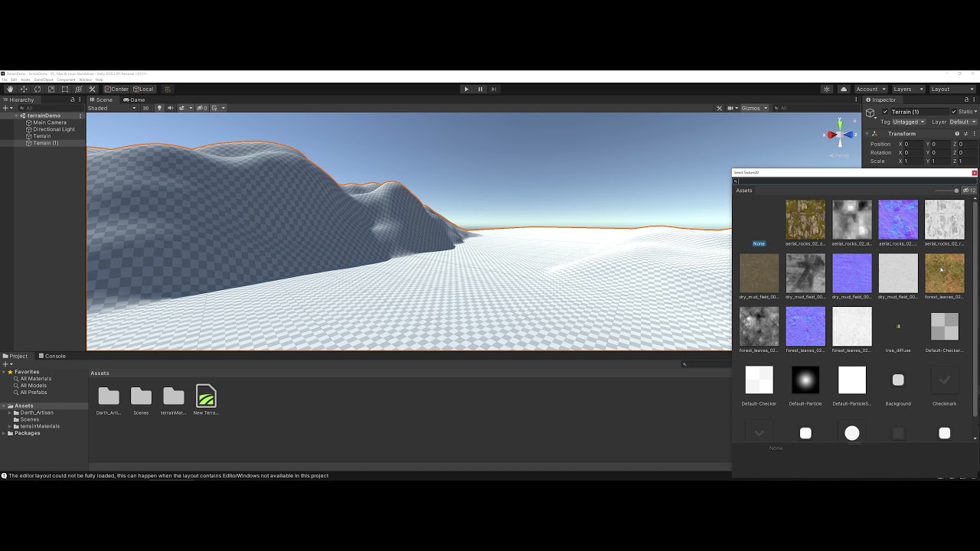Open the Layers dropdown

pyautogui.click(x=908, y=89)
